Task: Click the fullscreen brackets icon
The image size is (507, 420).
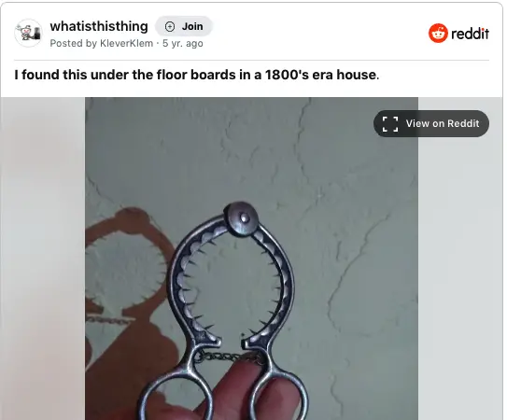Action: 390,124
